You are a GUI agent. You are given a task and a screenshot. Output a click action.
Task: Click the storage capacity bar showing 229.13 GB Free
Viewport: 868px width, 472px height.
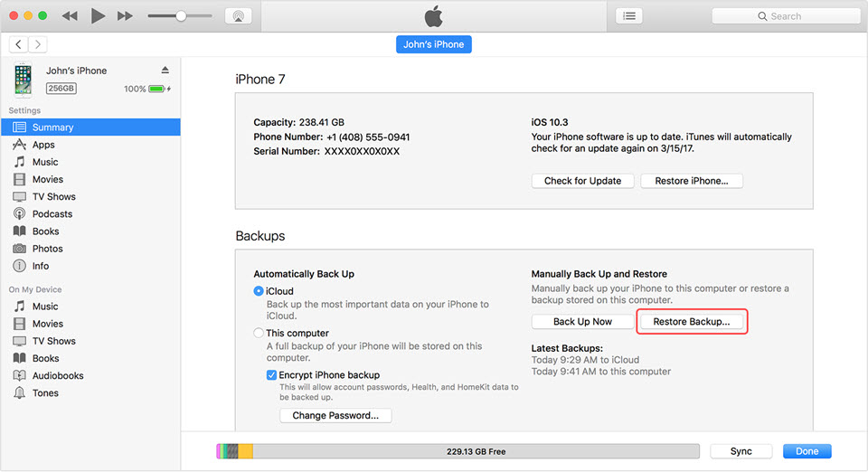(x=458, y=451)
